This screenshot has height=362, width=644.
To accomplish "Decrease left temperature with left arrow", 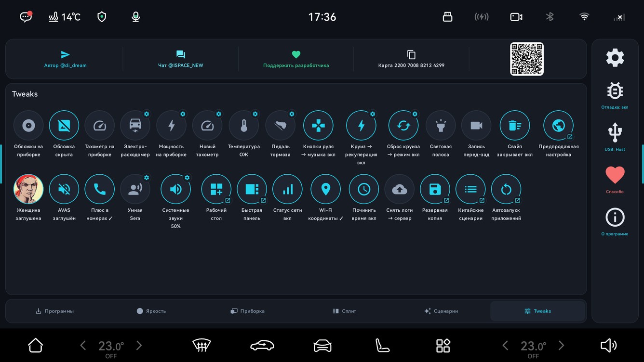I will click(x=83, y=345).
